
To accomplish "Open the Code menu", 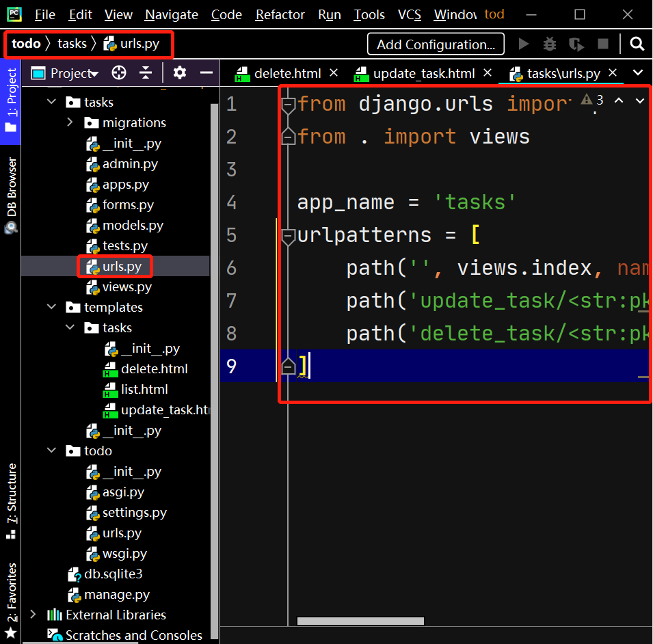I will click(x=226, y=14).
